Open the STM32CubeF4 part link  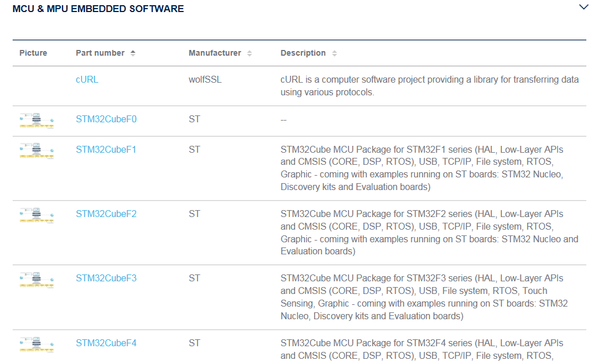[106, 343]
